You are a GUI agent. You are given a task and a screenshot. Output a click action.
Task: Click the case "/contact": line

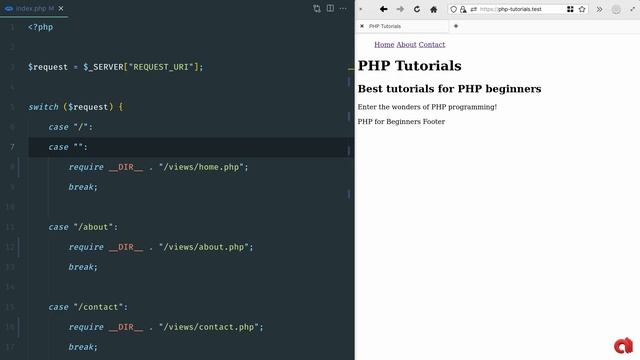click(x=88, y=307)
